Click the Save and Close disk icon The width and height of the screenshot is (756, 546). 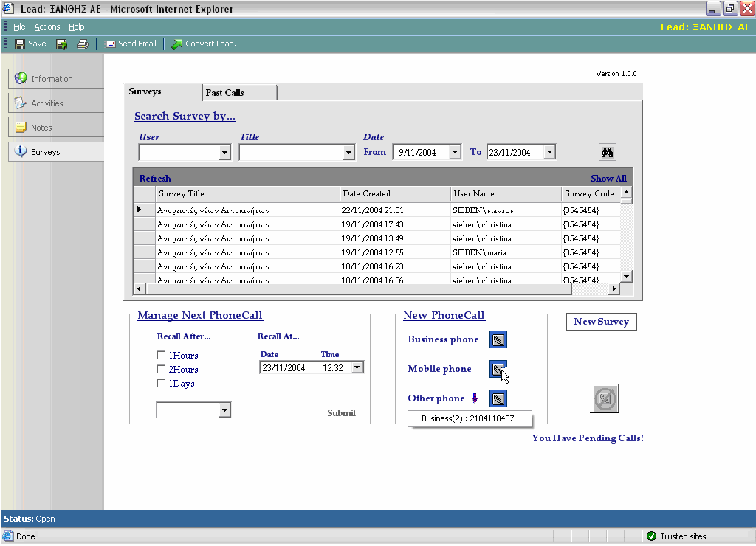coord(62,44)
